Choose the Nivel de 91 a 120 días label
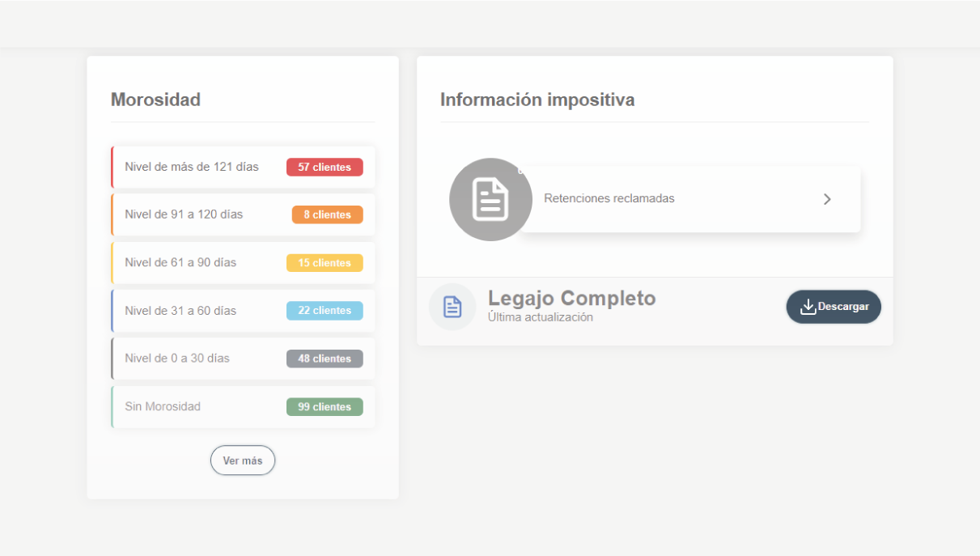The image size is (980, 556). [x=184, y=214]
